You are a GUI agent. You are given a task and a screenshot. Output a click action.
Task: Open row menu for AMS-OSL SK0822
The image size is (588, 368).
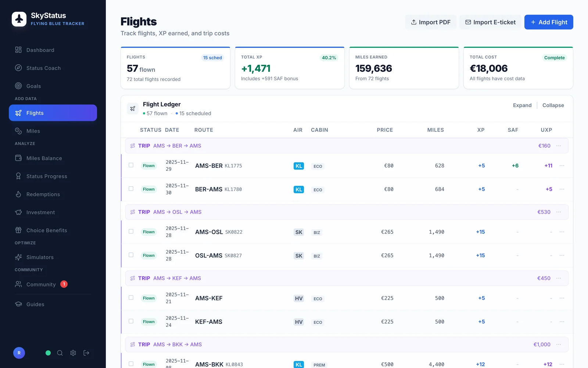(x=562, y=232)
